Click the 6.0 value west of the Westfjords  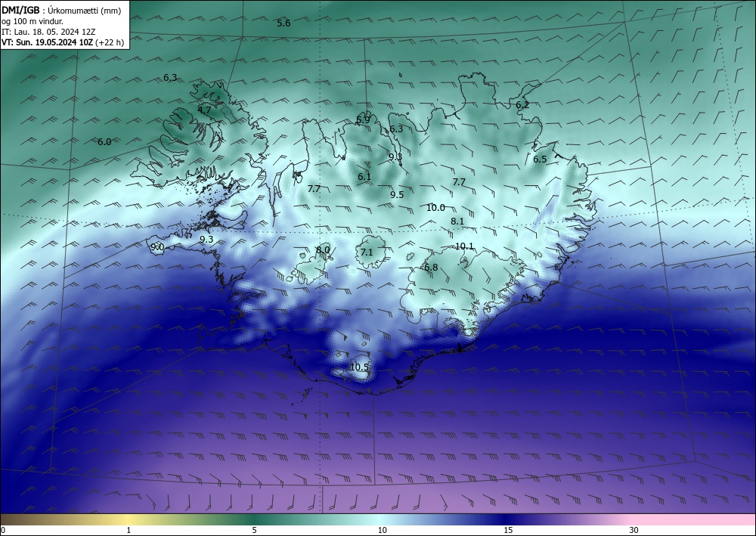(x=104, y=141)
